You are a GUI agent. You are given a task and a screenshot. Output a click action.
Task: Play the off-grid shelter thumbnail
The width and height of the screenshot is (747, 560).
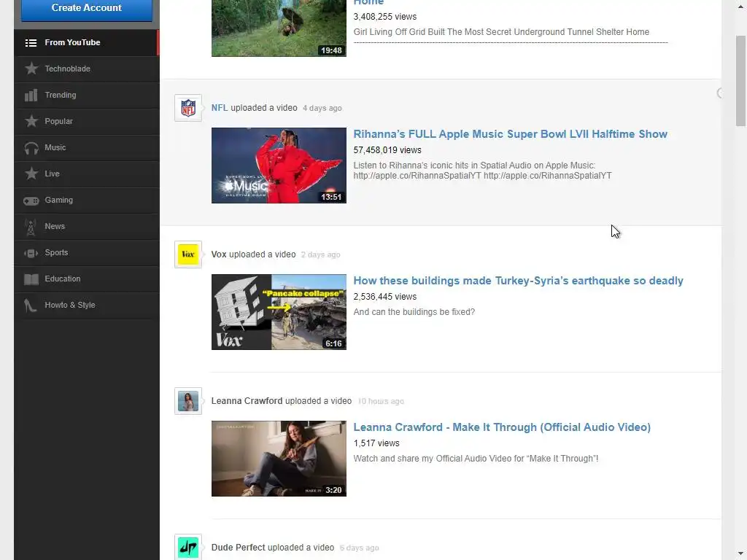pos(279,28)
